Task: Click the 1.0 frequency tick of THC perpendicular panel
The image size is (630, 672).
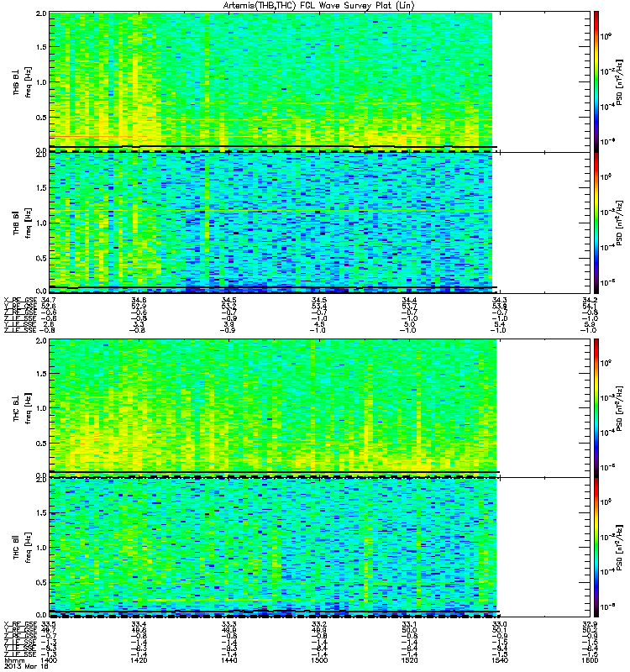Action: click(x=41, y=408)
